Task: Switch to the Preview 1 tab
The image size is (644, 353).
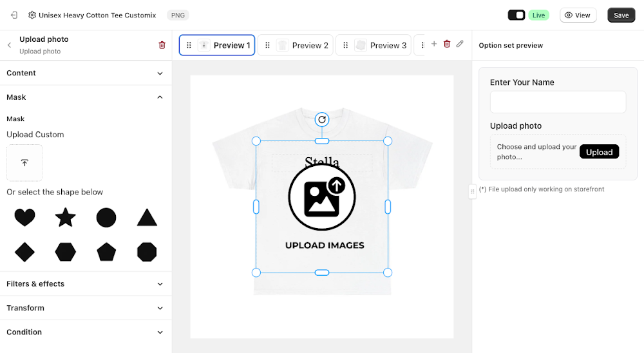Action: pos(217,45)
